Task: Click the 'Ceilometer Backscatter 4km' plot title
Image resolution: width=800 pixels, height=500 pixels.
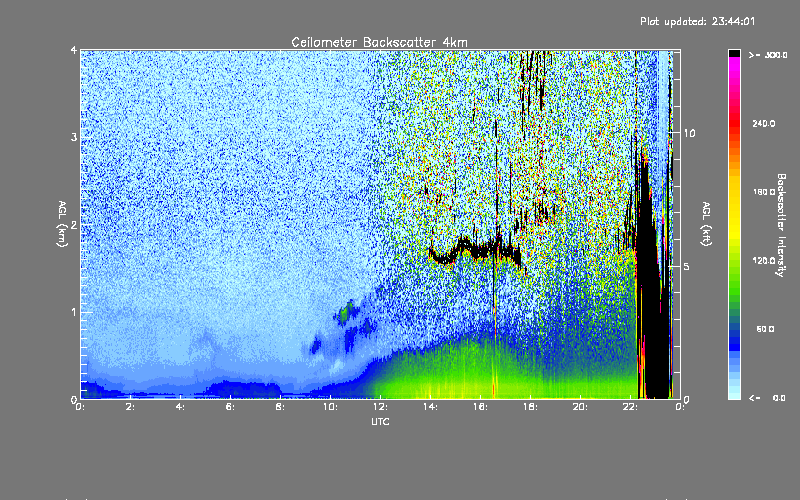Action: coord(379,42)
